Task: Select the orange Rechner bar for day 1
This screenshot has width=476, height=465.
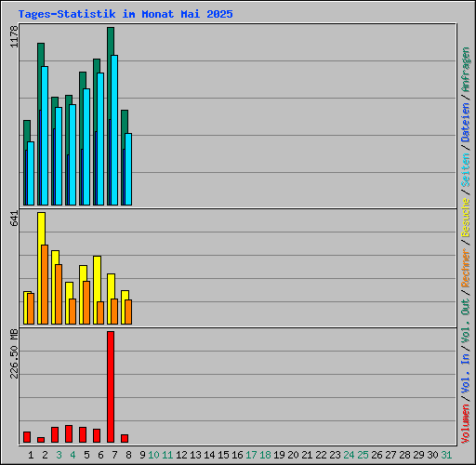Action: 31,309
